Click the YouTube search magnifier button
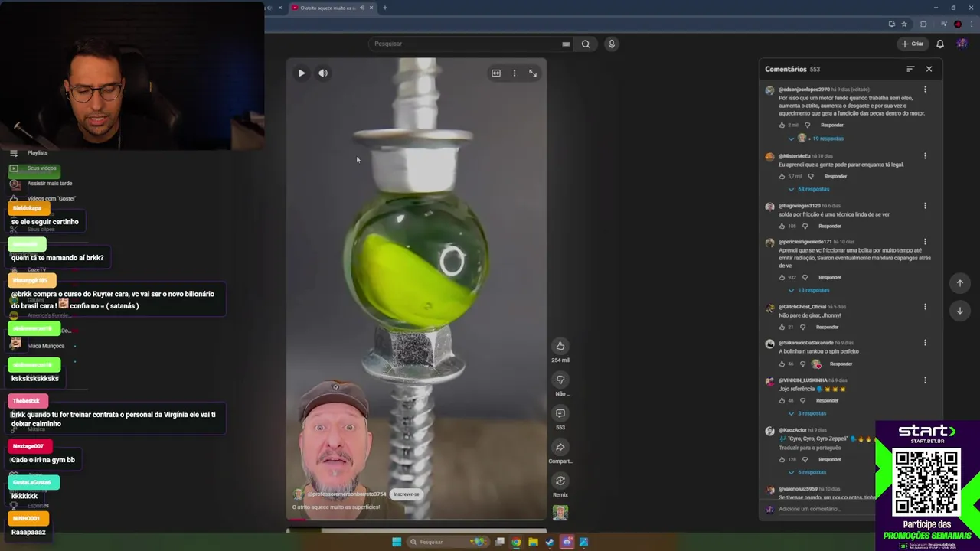This screenshot has width=980, height=551. pyautogui.click(x=586, y=44)
